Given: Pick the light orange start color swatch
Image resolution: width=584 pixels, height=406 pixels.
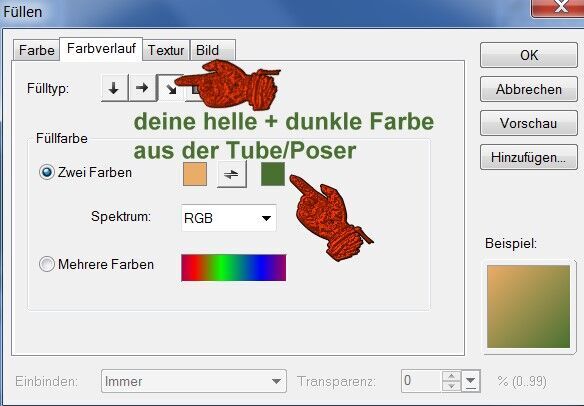Looking at the screenshot, I should [x=195, y=174].
